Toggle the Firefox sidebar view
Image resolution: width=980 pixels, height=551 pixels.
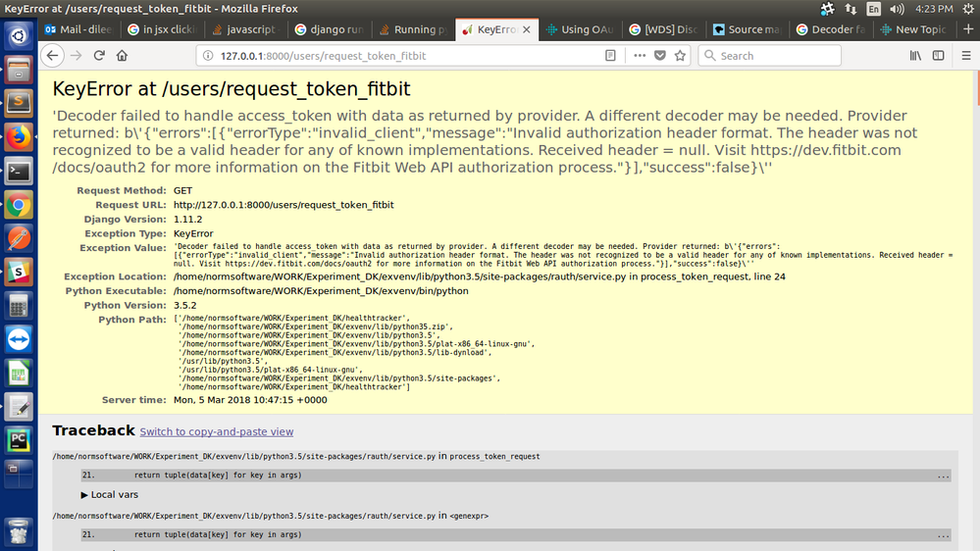[x=939, y=56]
